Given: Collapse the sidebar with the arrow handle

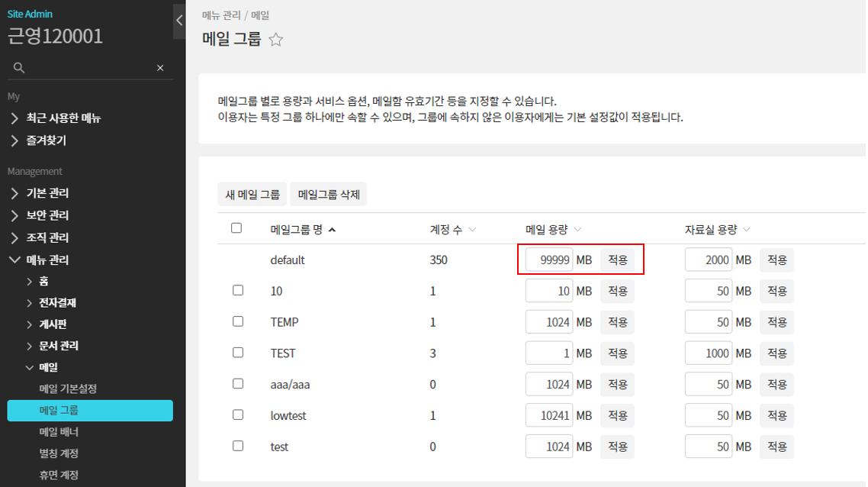Looking at the screenshot, I should (179, 21).
